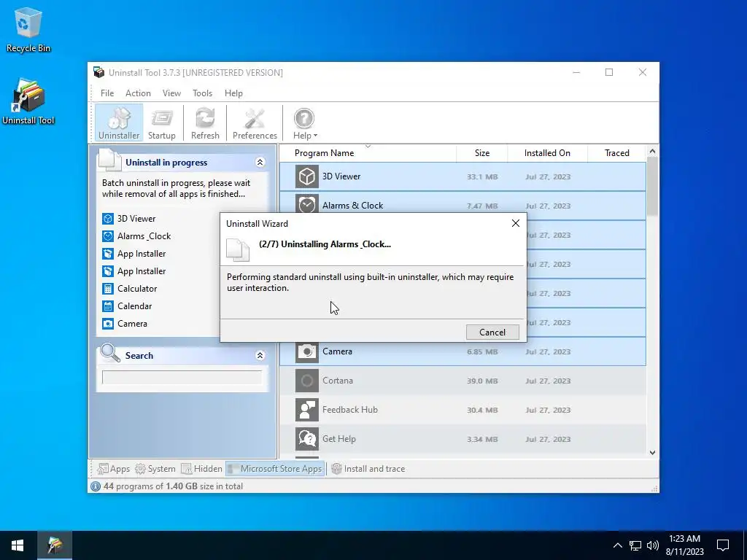The width and height of the screenshot is (747, 560).
Task: Click the program list scrollbar thumb
Action: coord(652,187)
